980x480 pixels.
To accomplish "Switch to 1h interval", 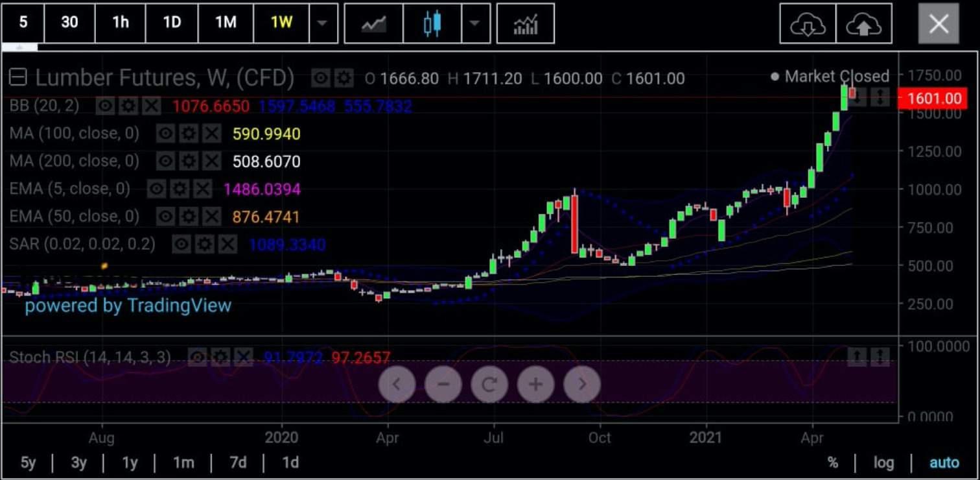I will pos(121,23).
